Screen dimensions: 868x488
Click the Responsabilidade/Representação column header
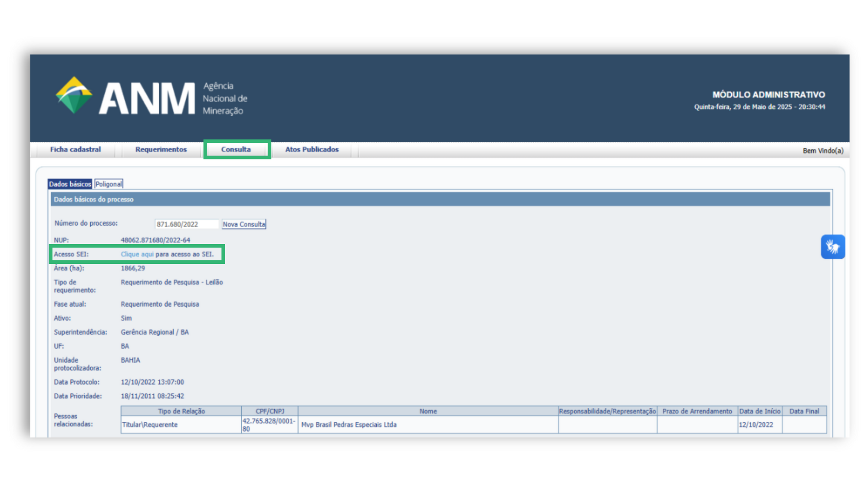click(x=608, y=411)
